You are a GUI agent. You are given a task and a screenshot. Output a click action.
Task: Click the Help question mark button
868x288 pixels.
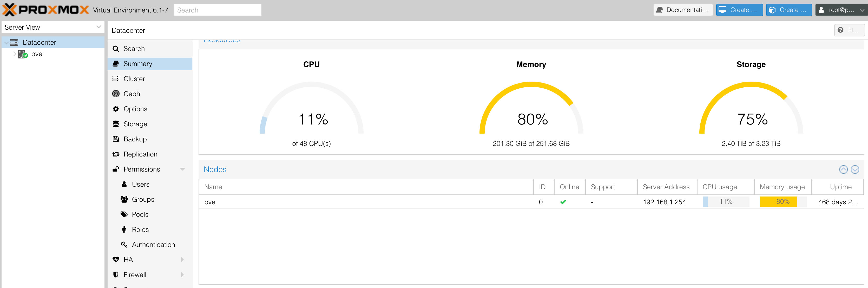tap(849, 30)
